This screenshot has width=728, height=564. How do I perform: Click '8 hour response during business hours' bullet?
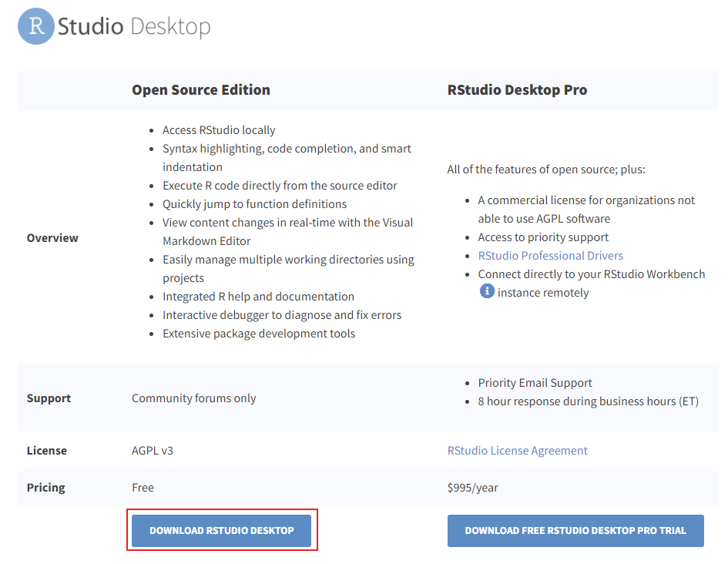point(589,401)
